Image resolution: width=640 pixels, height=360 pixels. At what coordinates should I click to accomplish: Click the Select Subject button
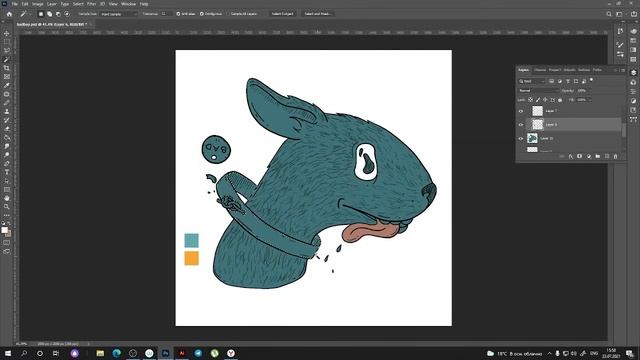[x=282, y=14]
